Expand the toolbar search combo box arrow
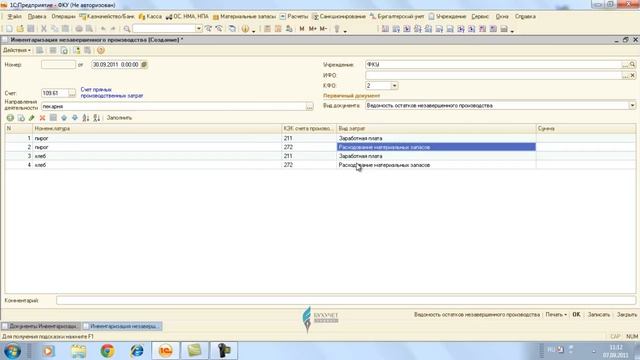Viewport: 640px width, 360px height. click(199, 29)
